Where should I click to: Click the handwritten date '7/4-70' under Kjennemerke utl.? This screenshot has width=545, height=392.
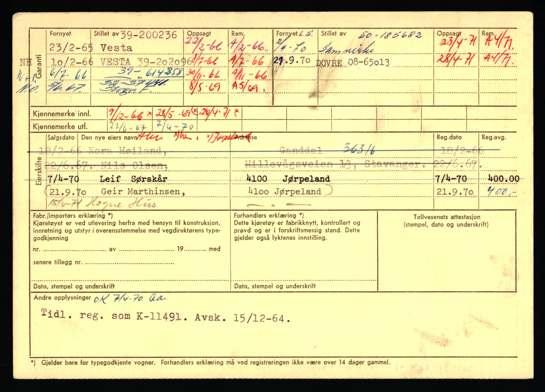tap(174, 126)
